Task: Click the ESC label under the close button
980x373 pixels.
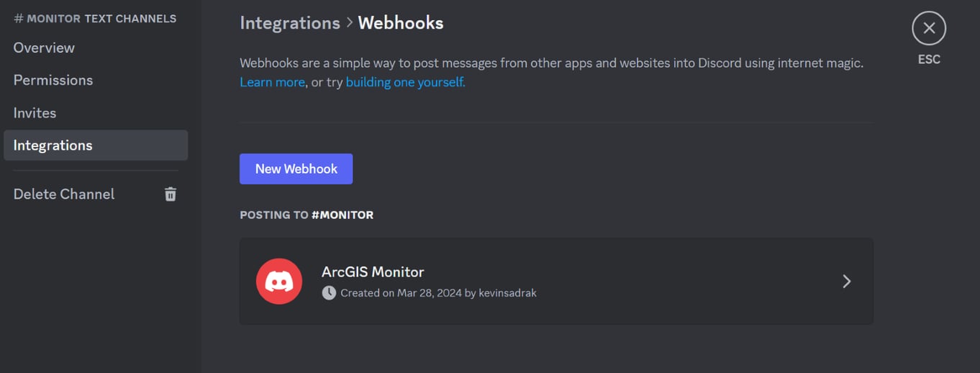Action: tap(929, 60)
